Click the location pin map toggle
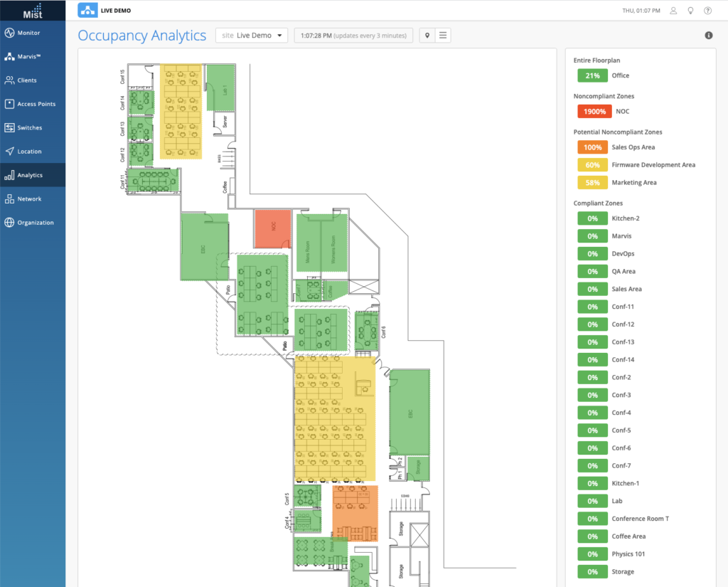This screenshot has width=728, height=587. (x=427, y=34)
